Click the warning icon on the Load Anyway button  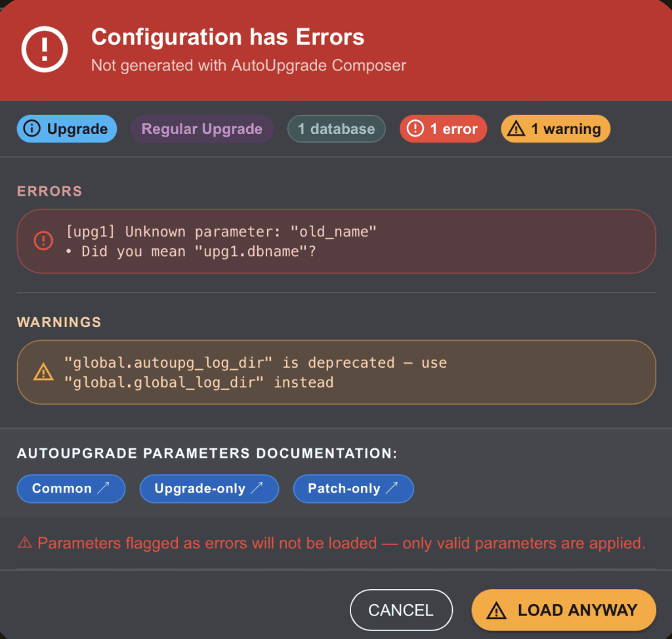[x=496, y=610]
